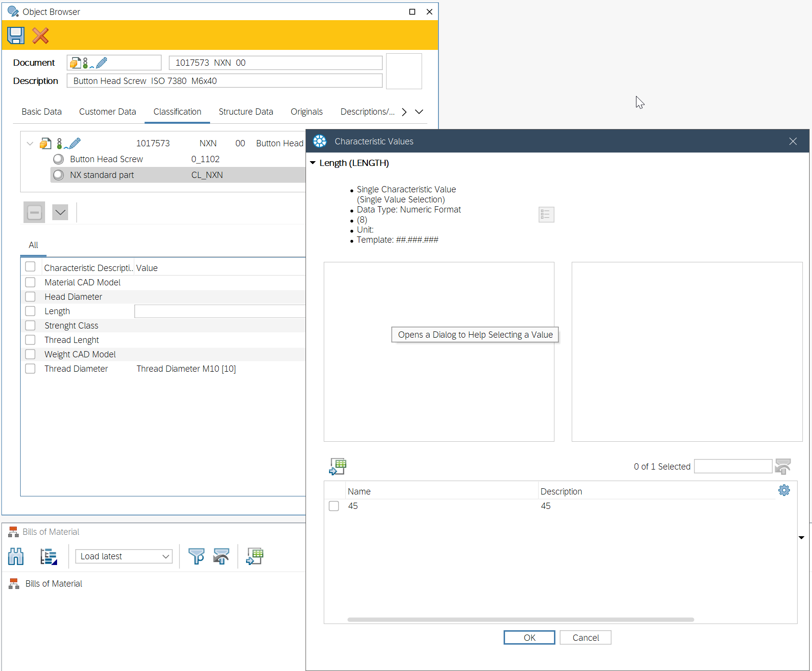The height and width of the screenshot is (671, 812).
Task: Check the checkbox for value 45
Action: 333,506
